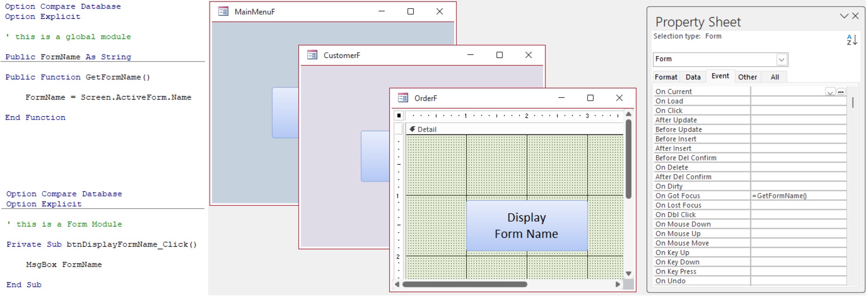
Task: Click the OrderF vertical scrollbar thumb
Action: pyautogui.click(x=629, y=159)
